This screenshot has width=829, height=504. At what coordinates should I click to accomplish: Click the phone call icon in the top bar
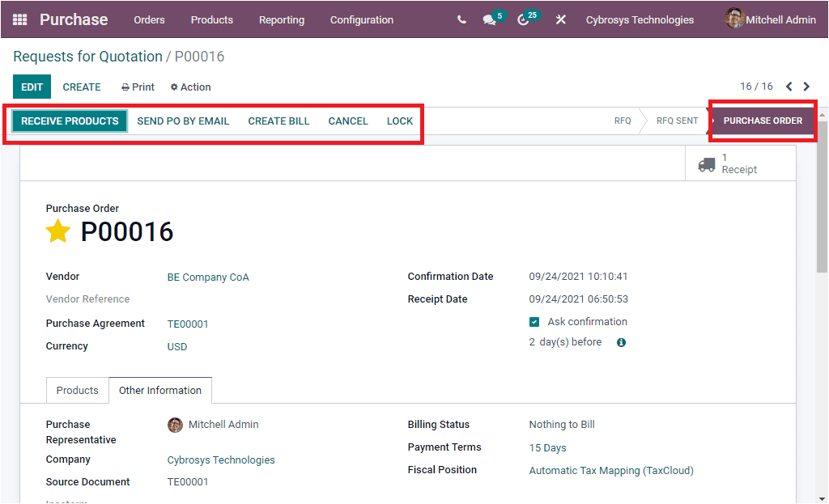point(461,19)
